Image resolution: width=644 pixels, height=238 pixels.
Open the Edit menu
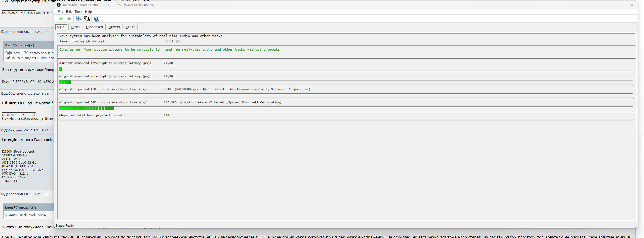coord(69,12)
